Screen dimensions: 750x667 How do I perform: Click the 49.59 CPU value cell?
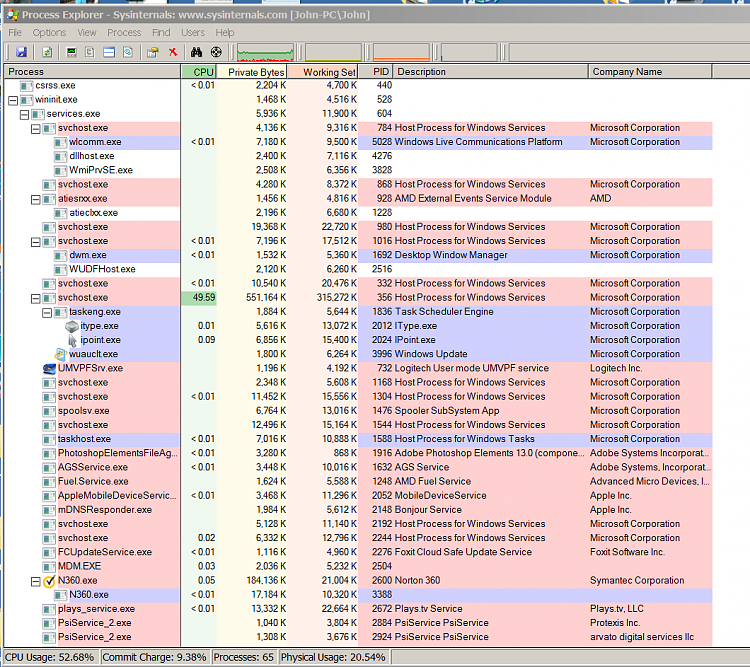[x=199, y=298]
